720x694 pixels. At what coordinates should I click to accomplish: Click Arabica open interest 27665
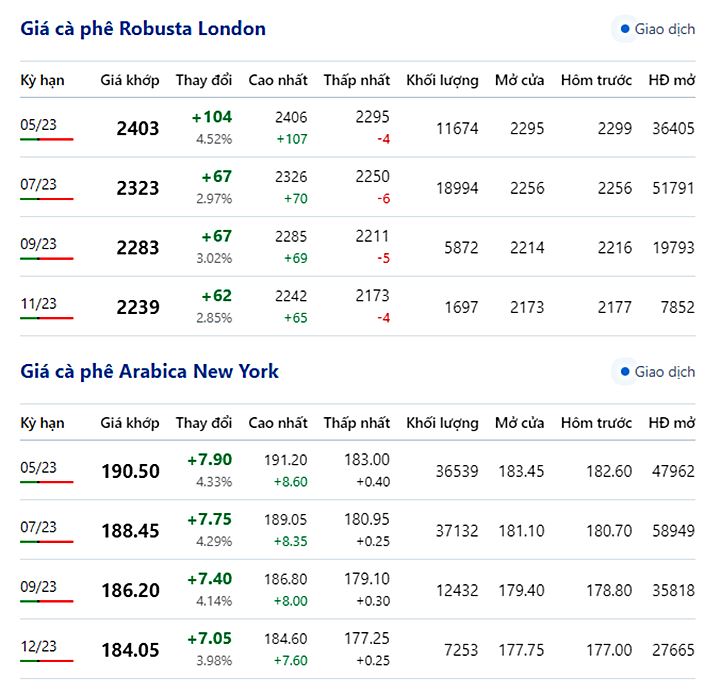(x=674, y=650)
